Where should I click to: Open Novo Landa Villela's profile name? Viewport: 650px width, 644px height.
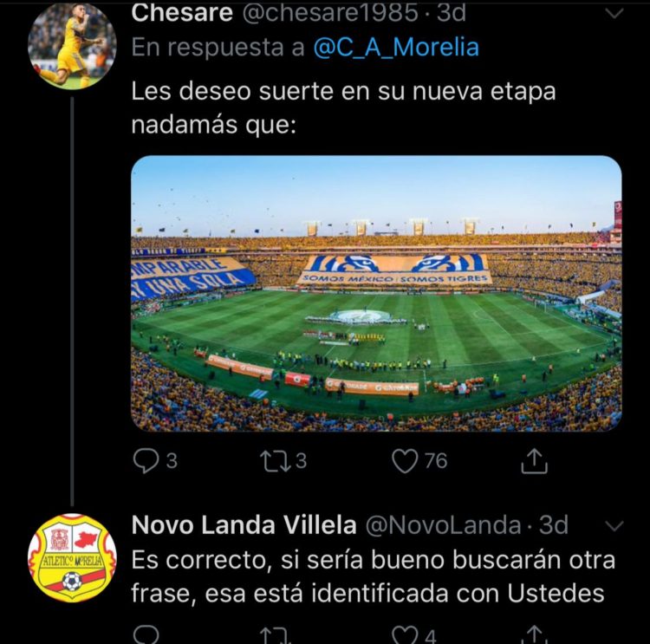pyautogui.click(x=244, y=525)
